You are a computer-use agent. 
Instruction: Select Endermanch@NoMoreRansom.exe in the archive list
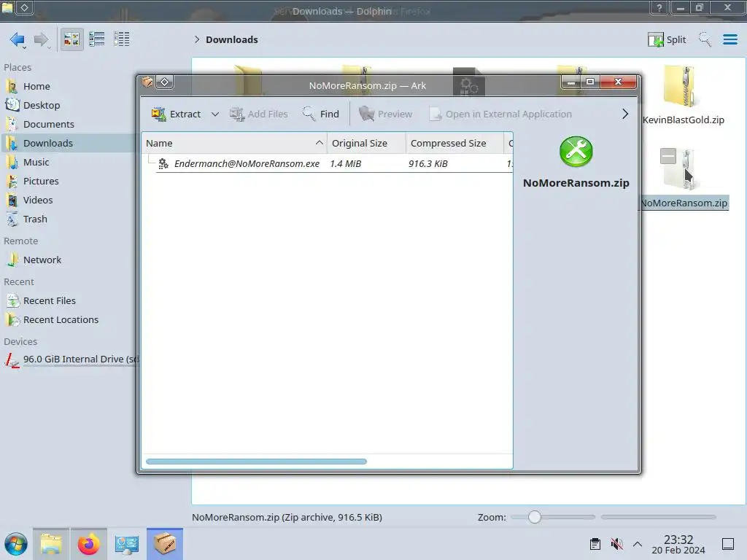[x=247, y=164]
